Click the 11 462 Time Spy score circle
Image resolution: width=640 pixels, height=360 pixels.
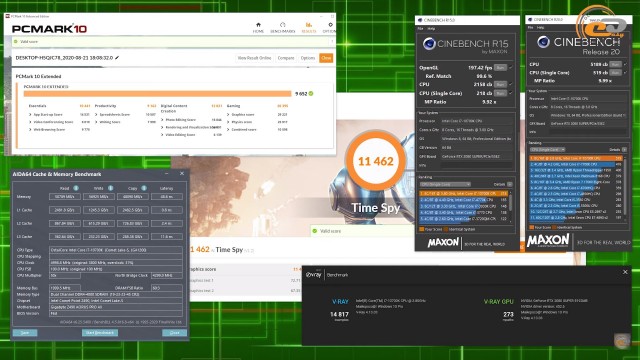point(376,161)
